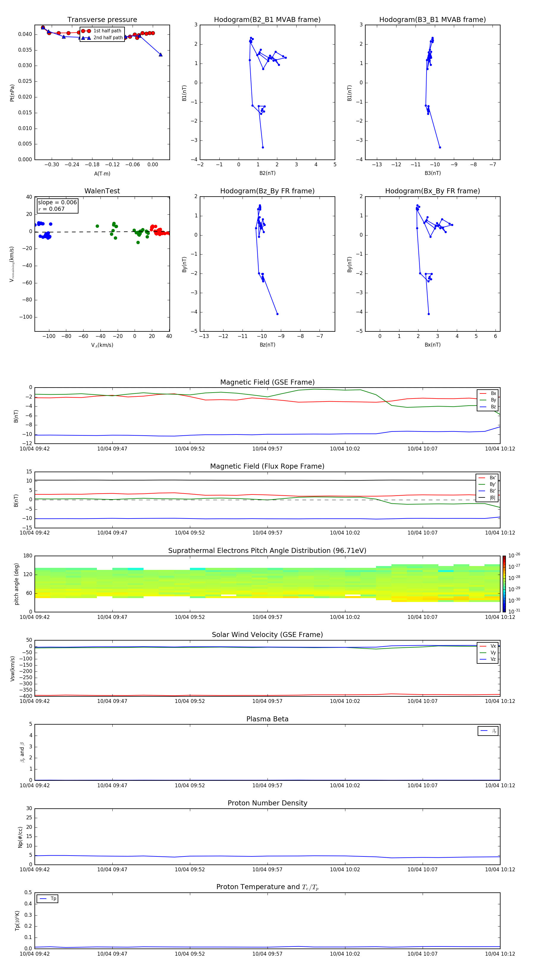This screenshot has width=535, height=980.
Task: Click the "Magnetic Field (GSE Frame)" title
Action: pyautogui.click(x=267, y=382)
